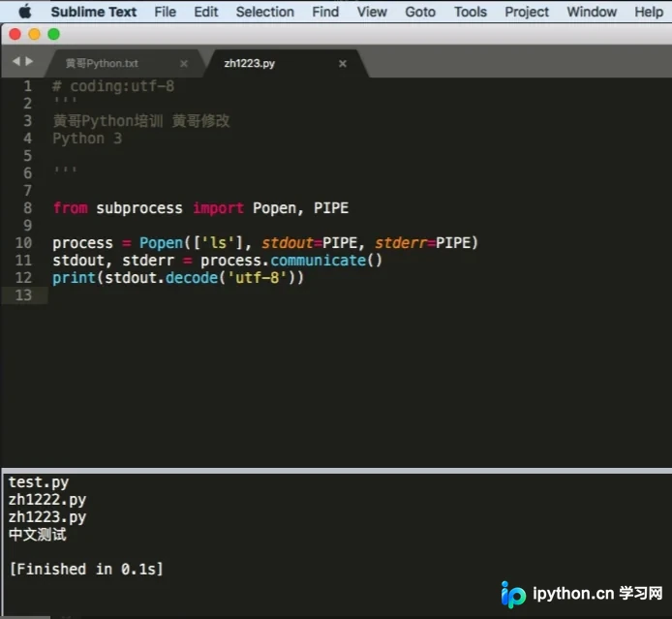This screenshot has height=619, width=672.
Task: Click 'zh1222.py' in build output
Action: pyautogui.click(x=47, y=500)
